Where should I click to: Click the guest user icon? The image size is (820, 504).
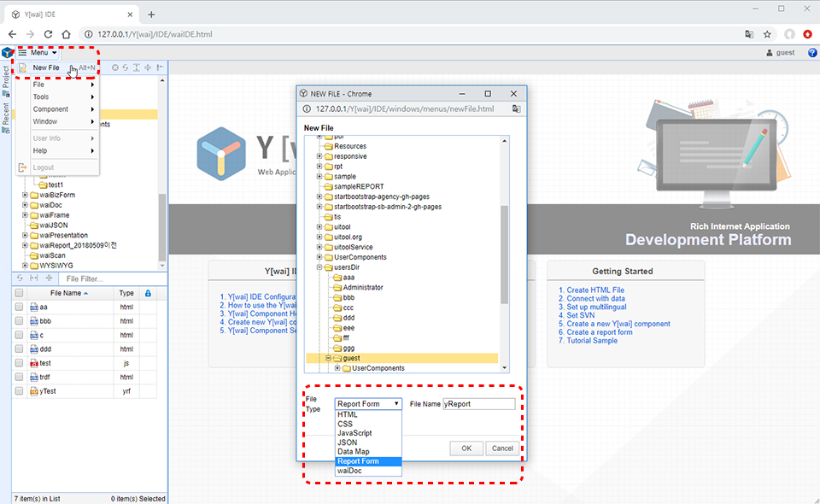click(769, 53)
